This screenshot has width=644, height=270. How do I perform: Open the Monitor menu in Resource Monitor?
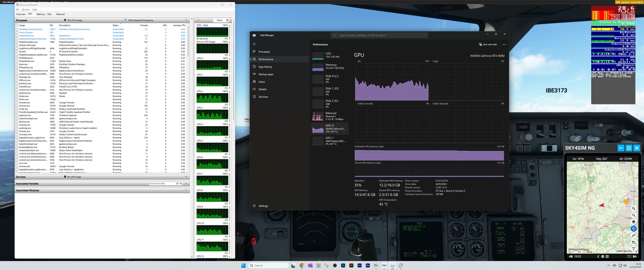click(x=26, y=9)
